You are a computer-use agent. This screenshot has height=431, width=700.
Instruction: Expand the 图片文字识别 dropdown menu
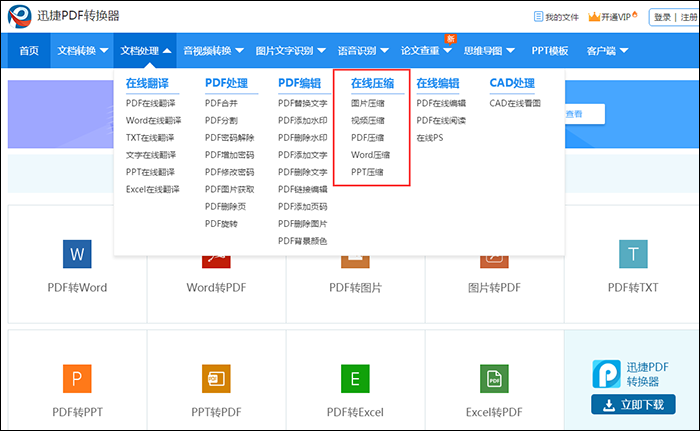(289, 50)
